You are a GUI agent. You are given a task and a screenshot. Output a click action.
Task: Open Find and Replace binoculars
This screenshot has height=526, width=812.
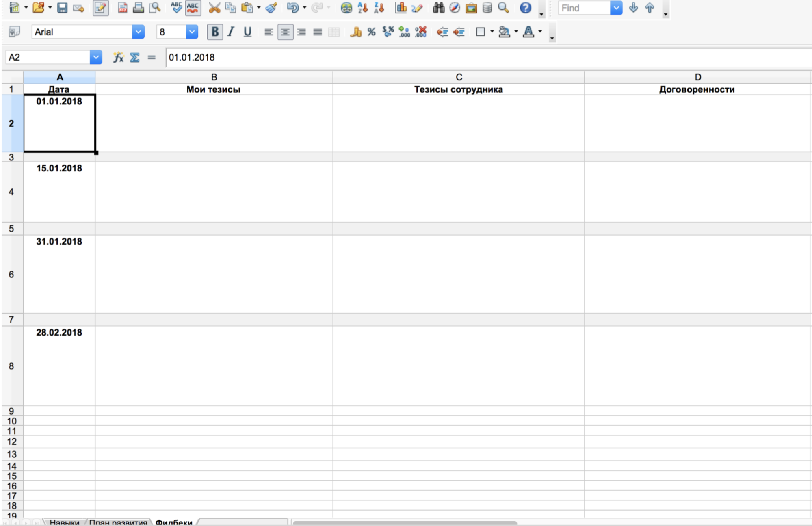point(439,8)
